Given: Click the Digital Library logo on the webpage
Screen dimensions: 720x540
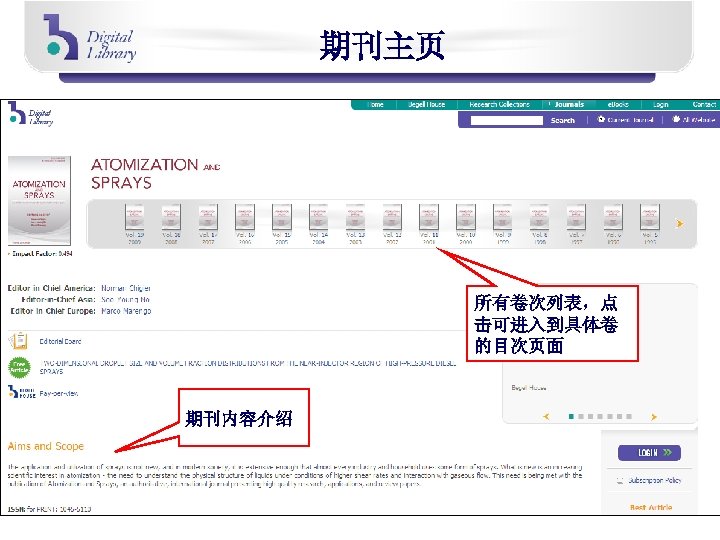Looking at the screenshot, I should [30, 113].
